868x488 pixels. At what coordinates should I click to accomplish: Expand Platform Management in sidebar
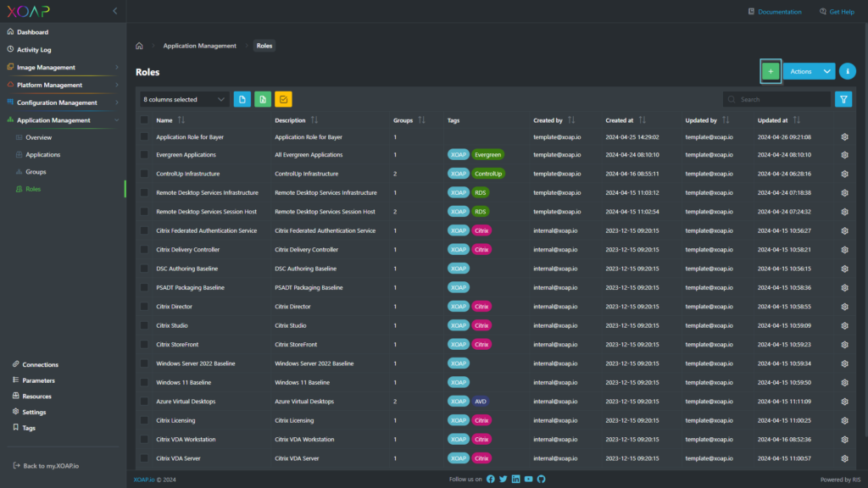[x=63, y=86]
